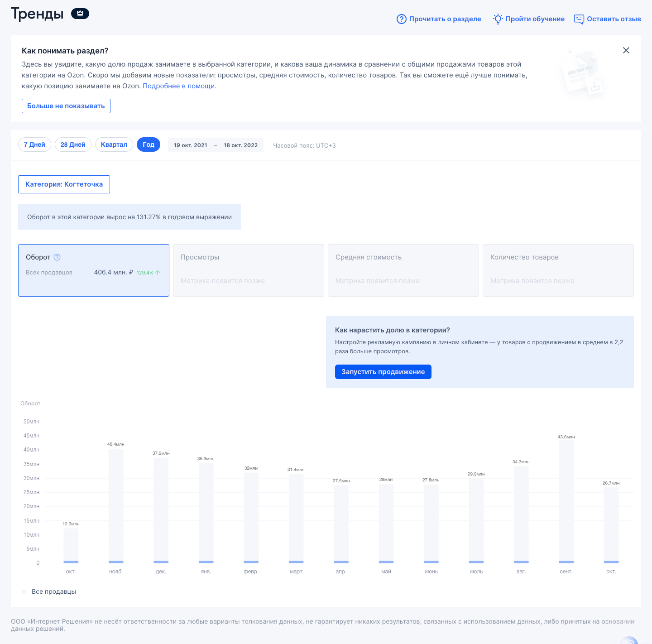Image resolution: width=652 pixels, height=644 pixels.
Task: Open the Категория: Когтеточка selector
Action: [x=64, y=184]
